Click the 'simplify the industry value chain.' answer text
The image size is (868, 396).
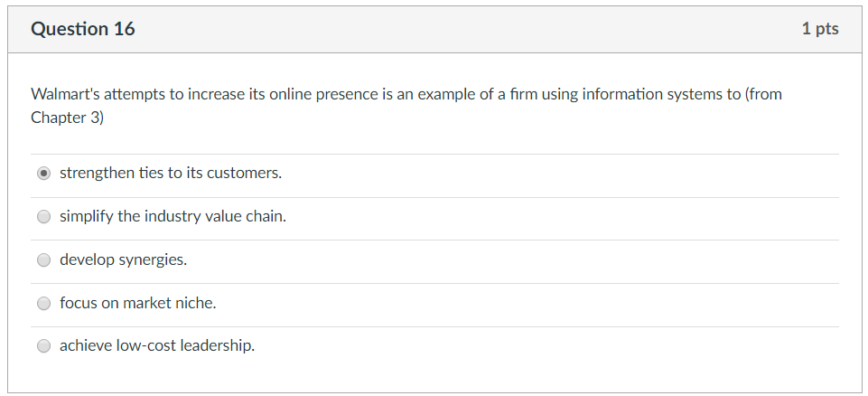click(173, 216)
